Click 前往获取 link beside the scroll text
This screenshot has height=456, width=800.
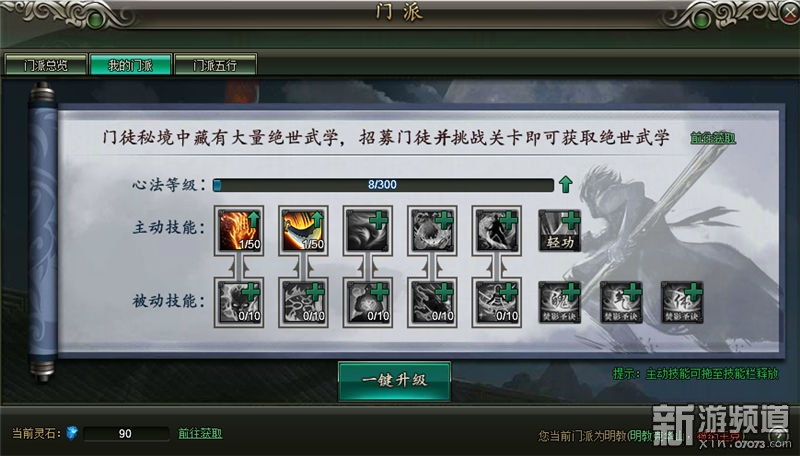coord(713,138)
